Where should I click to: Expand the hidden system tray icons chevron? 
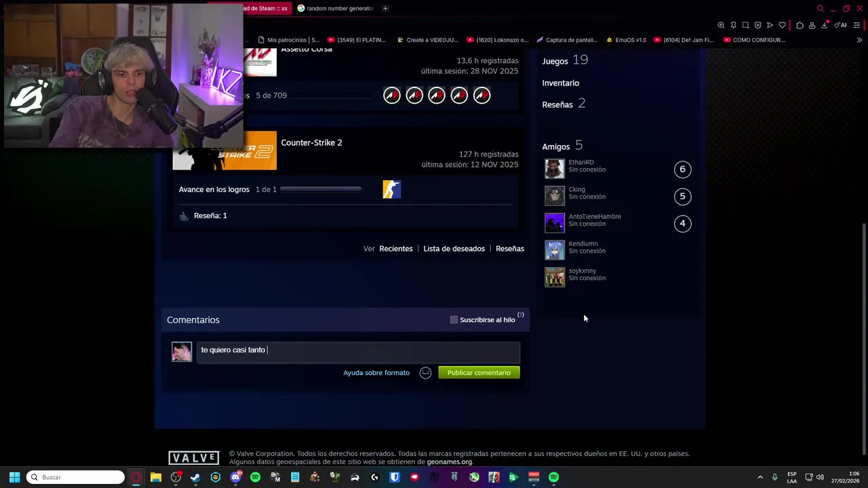tap(760, 477)
